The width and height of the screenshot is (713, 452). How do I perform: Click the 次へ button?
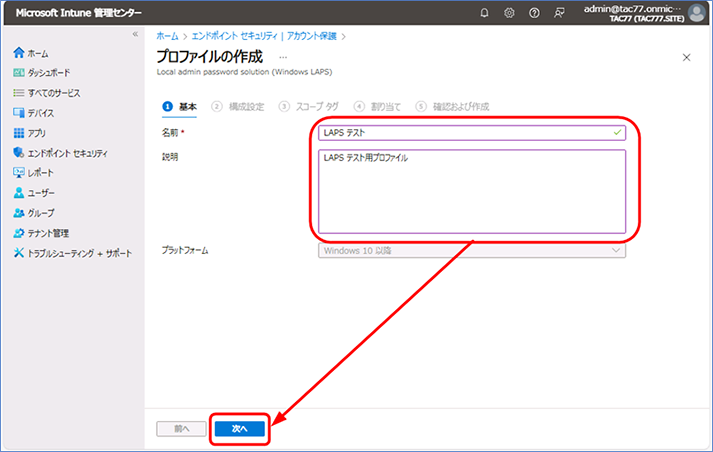point(240,428)
